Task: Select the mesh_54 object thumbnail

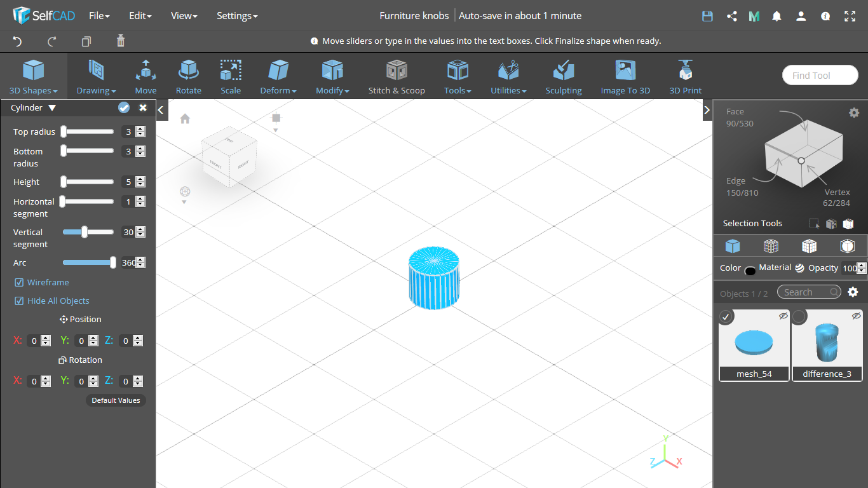Action: tap(754, 345)
